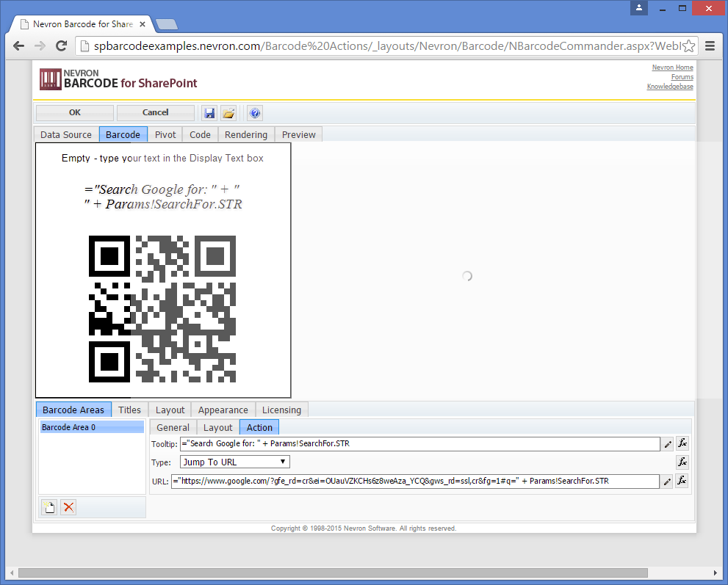The height and width of the screenshot is (585, 728).
Task: Open the General sub-tab
Action: pyautogui.click(x=173, y=427)
